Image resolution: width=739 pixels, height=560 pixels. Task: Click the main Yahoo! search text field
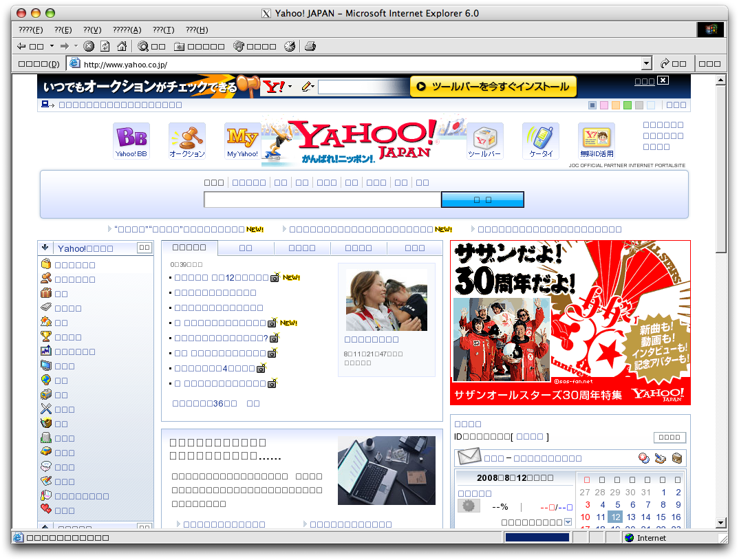[x=323, y=200]
